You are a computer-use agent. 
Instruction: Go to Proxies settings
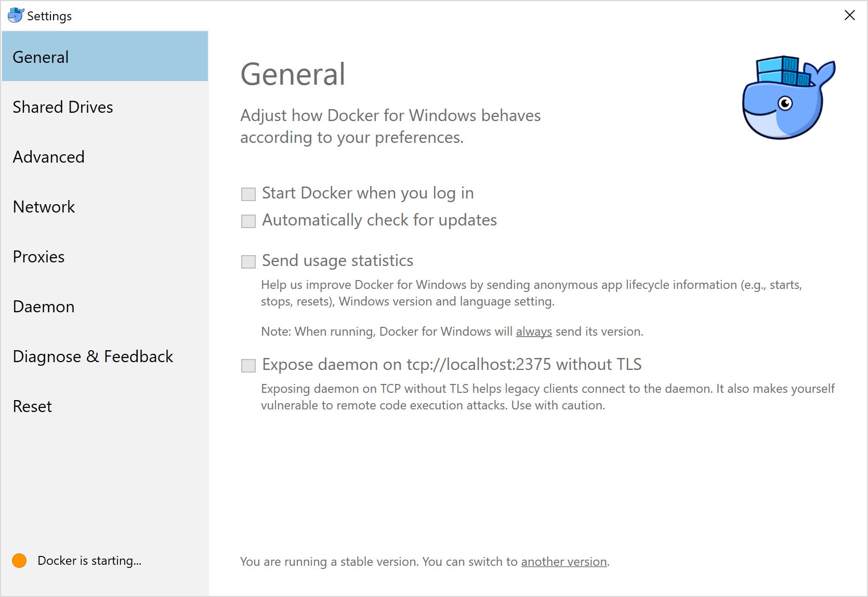click(x=105, y=256)
